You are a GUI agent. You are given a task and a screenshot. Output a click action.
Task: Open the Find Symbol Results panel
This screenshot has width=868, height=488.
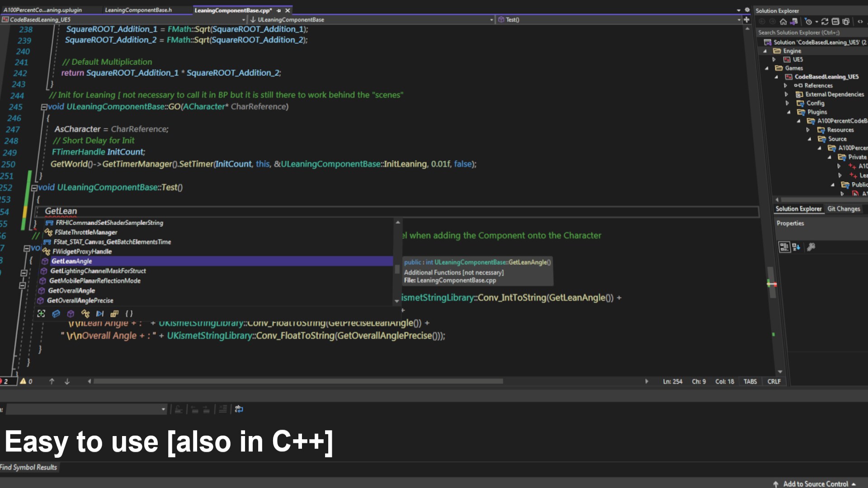click(x=28, y=467)
